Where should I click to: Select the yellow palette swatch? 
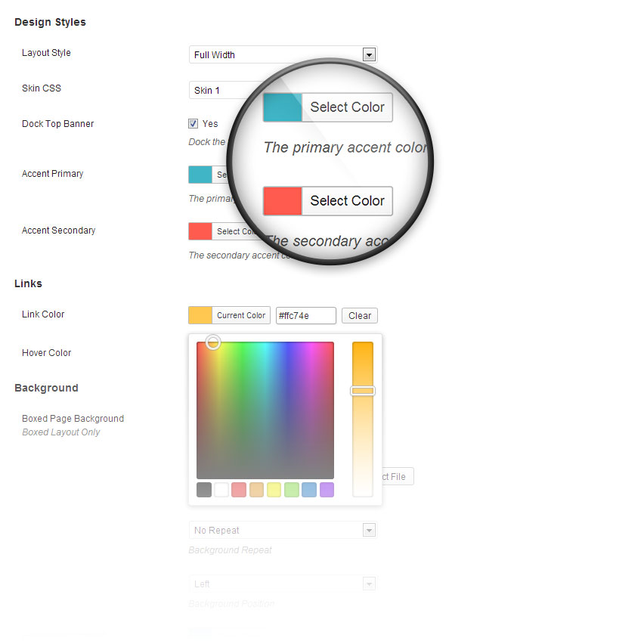click(x=274, y=490)
